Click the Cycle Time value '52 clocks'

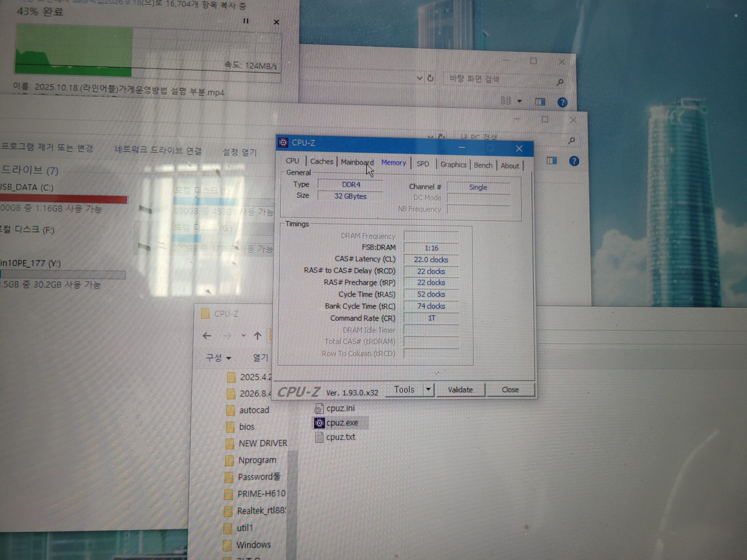pos(431,294)
